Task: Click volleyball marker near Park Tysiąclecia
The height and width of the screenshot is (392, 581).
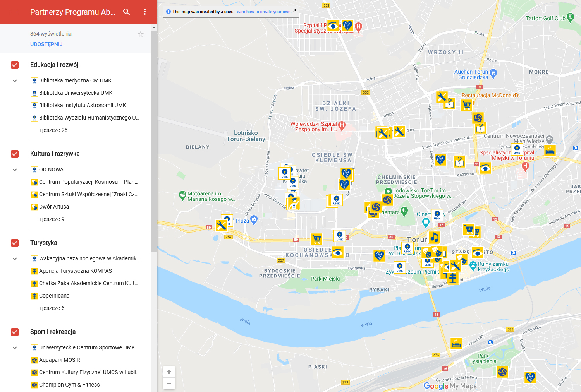Action: tap(502, 372)
